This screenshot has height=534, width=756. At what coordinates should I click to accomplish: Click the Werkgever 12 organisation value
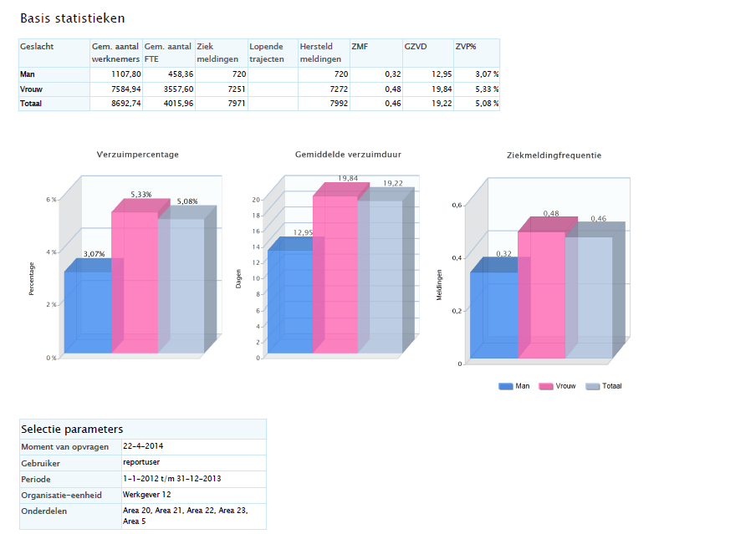click(x=147, y=494)
